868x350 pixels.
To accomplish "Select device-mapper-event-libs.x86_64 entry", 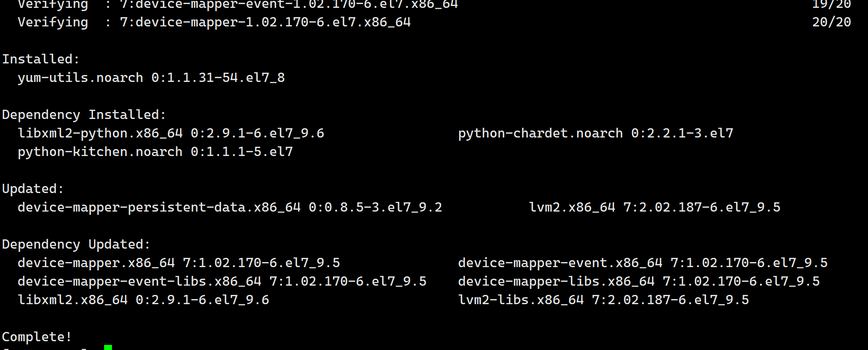I will tap(222, 281).
